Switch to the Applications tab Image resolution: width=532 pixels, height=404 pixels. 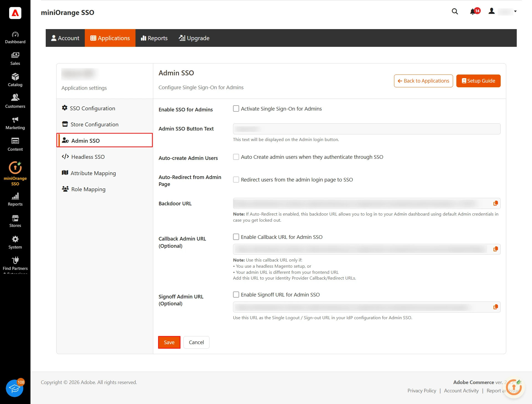(110, 38)
